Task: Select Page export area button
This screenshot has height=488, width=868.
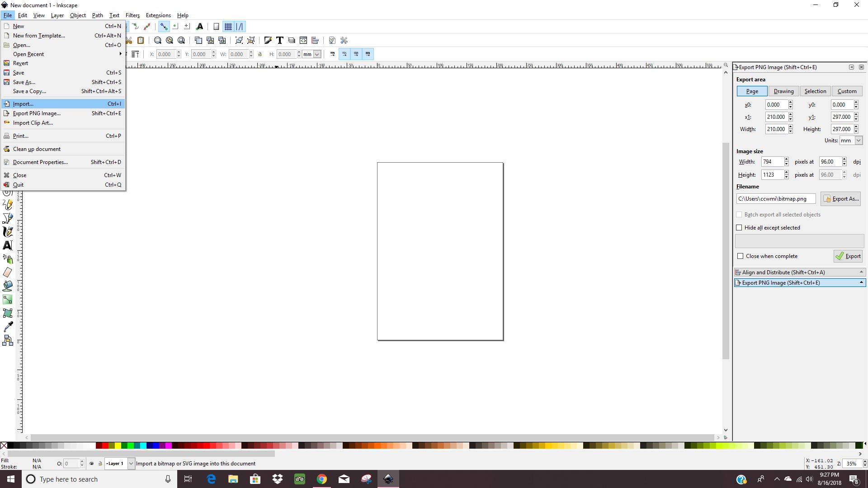Action: 752,91
